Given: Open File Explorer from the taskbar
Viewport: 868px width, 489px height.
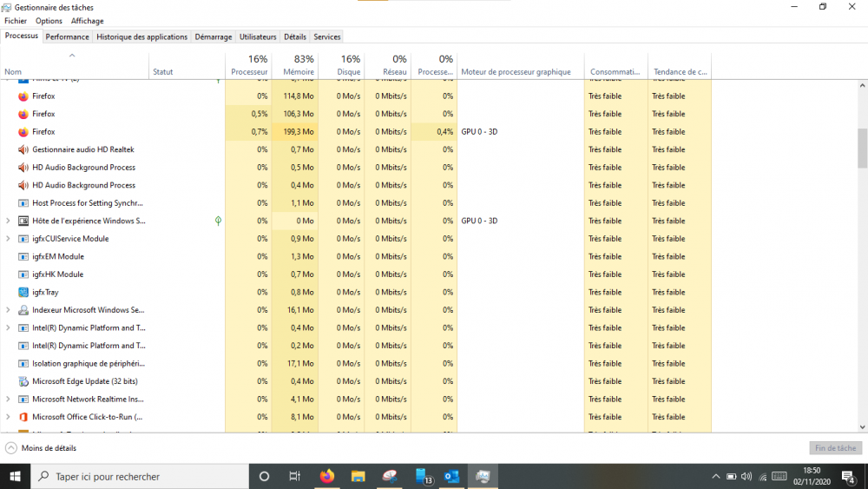Looking at the screenshot, I should tap(358, 476).
